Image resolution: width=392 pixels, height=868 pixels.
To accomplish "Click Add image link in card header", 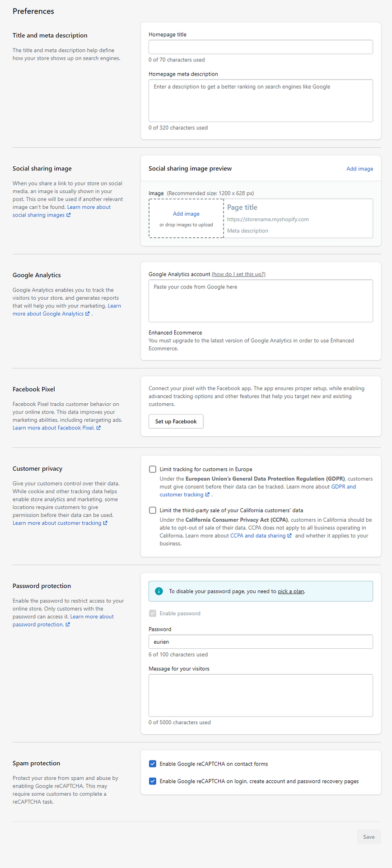I will pos(360,169).
